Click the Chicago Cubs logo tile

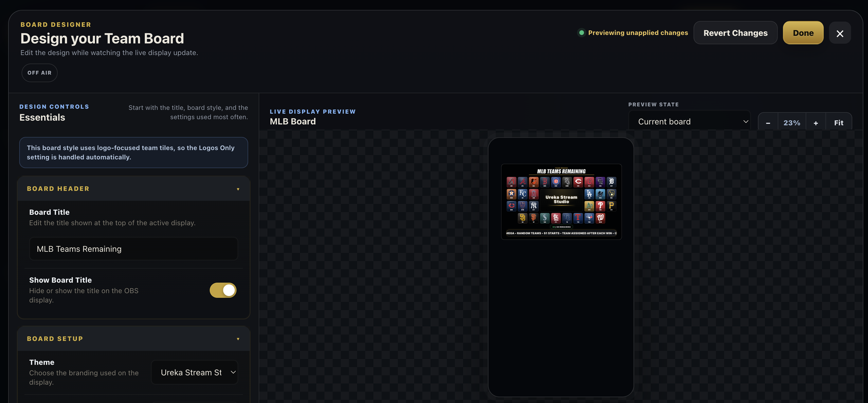click(x=556, y=182)
